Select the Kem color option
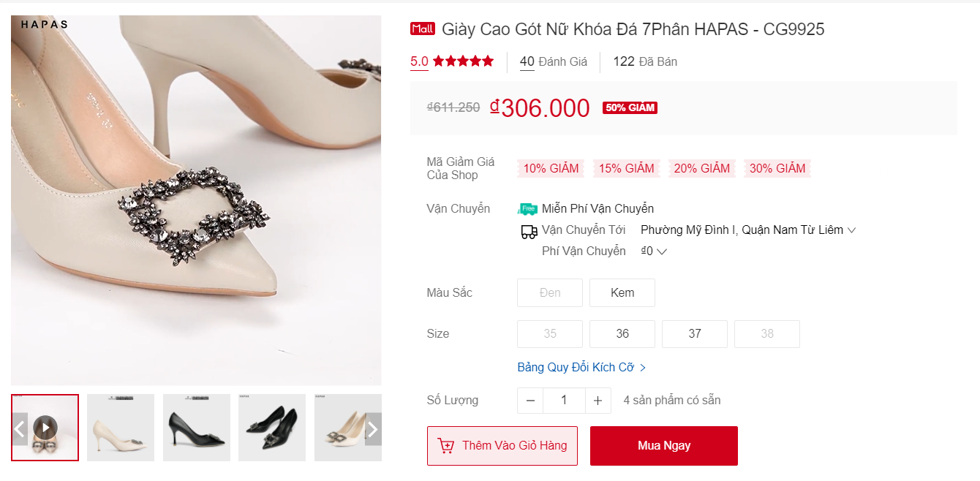980x481 pixels. [x=622, y=292]
